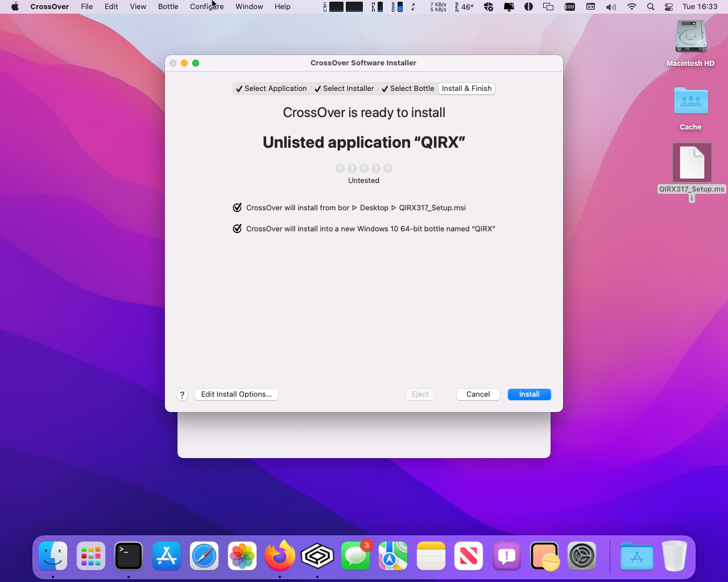Open the CrossOver app menu
Image resolution: width=728 pixels, height=582 pixels.
tap(49, 7)
